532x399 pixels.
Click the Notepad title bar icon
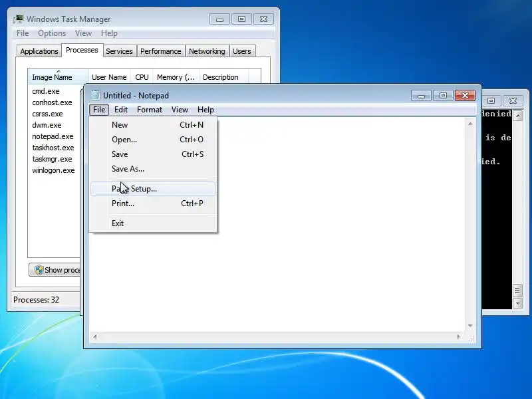pos(96,96)
